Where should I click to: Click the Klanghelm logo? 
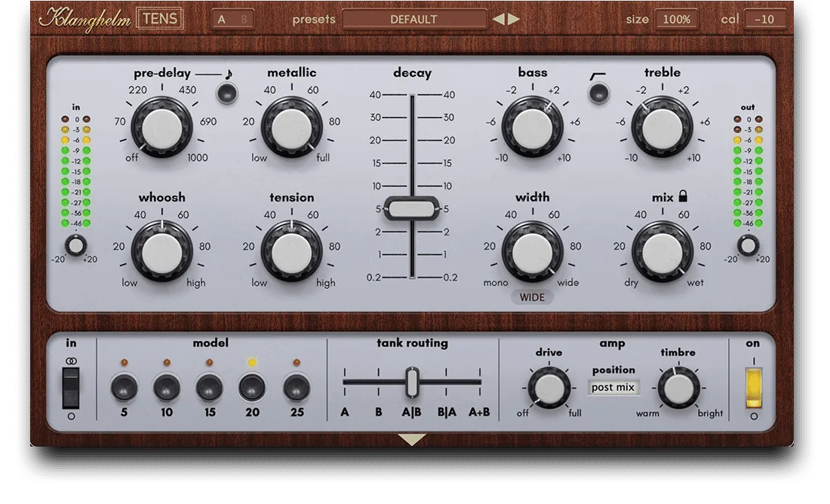click(85, 19)
